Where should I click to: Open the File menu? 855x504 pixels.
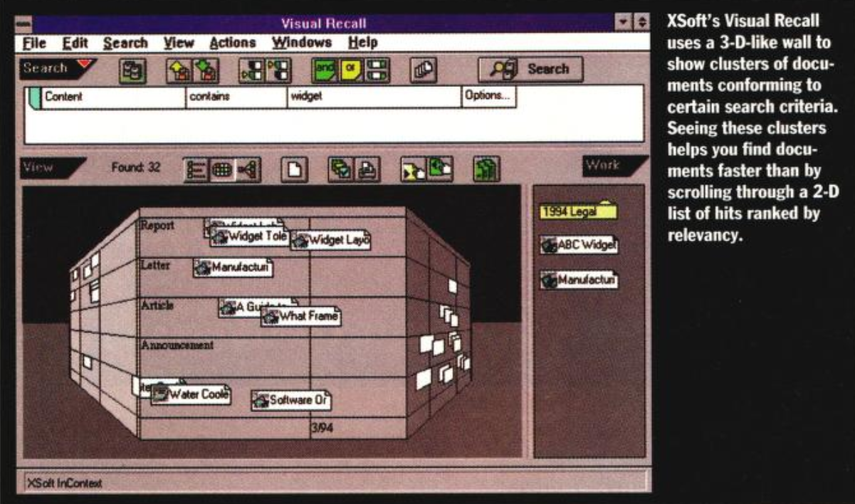click(x=33, y=43)
